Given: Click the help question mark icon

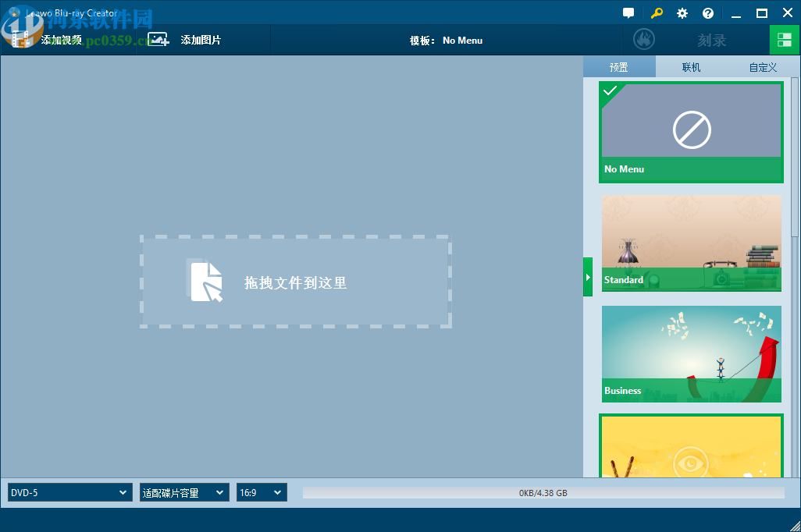Looking at the screenshot, I should click(707, 12).
